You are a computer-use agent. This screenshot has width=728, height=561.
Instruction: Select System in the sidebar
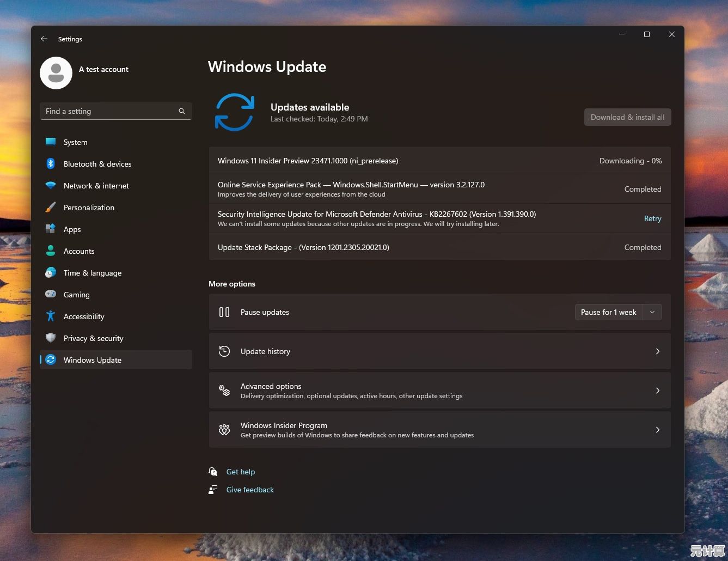(75, 142)
